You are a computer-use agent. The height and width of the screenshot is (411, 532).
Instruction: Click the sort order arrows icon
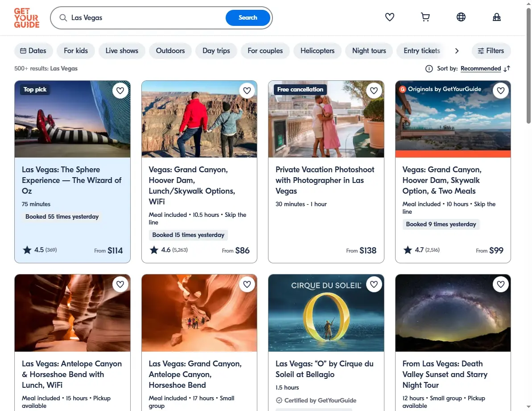pyautogui.click(x=507, y=69)
